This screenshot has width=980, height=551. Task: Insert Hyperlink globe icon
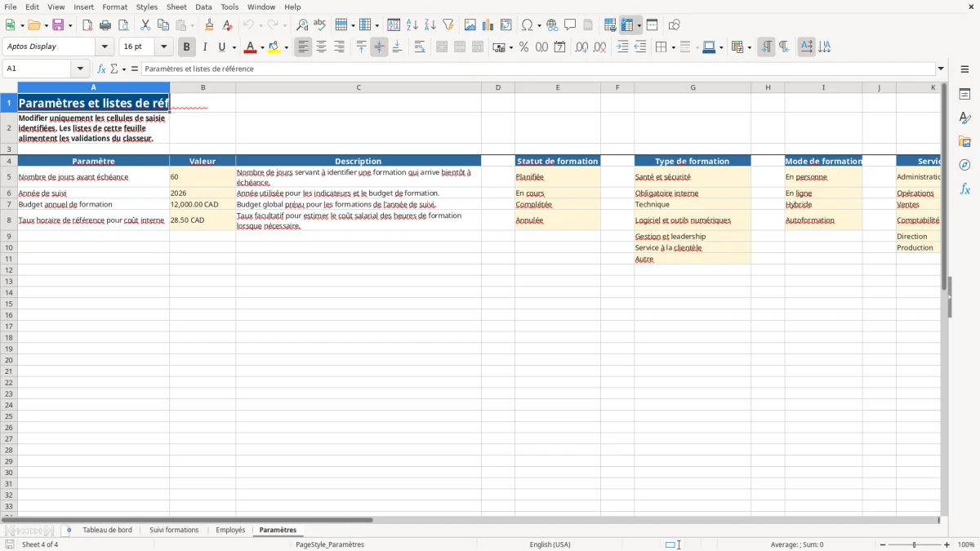point(552,25)
